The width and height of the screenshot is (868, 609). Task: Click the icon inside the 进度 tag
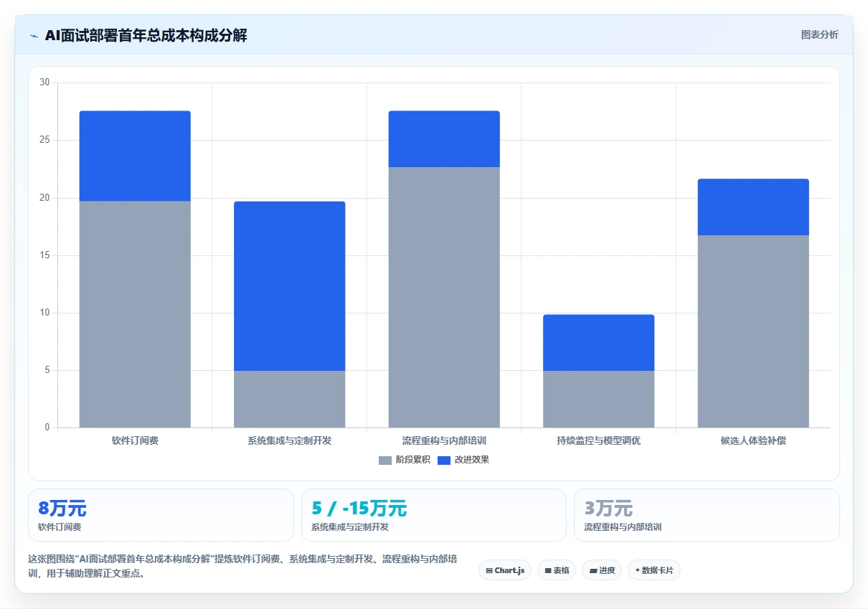point(593,571)
